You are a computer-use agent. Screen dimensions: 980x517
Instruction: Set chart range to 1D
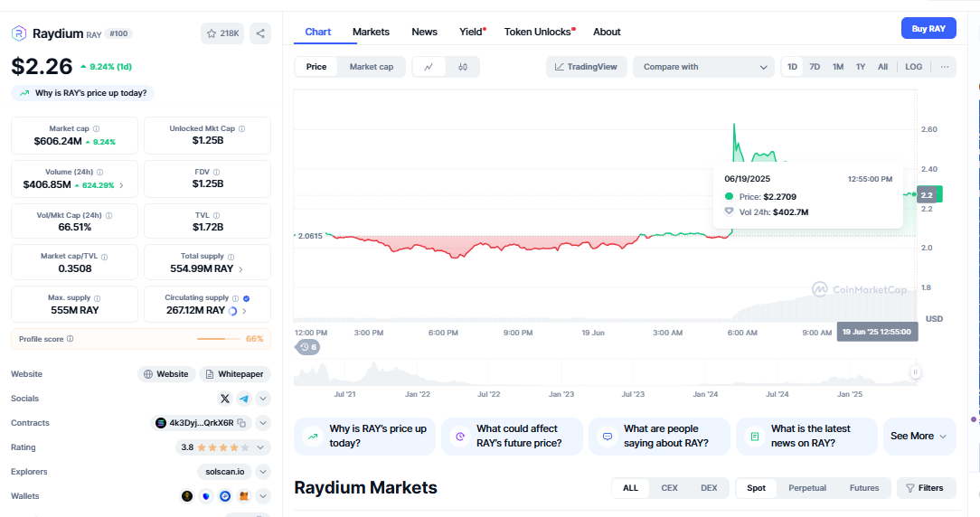click(792, 67)
